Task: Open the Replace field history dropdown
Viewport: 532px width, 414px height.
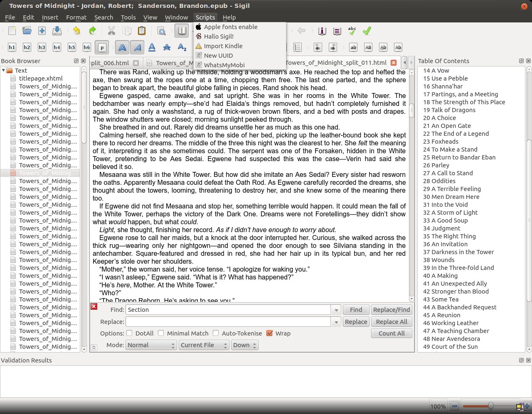Action: tap(336, 322)
